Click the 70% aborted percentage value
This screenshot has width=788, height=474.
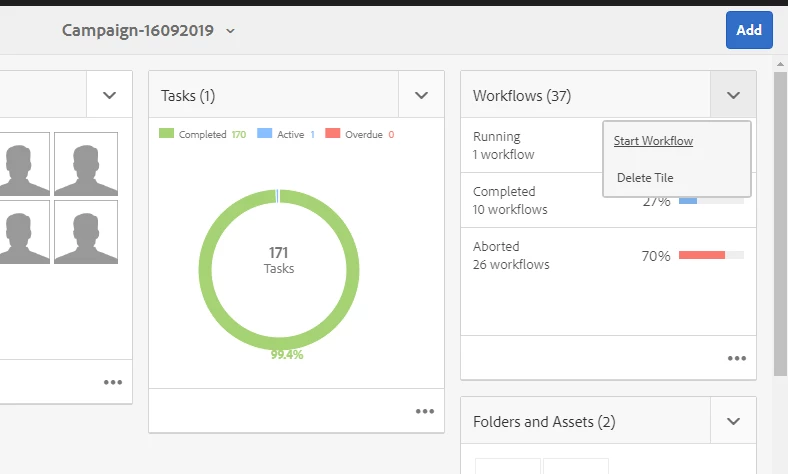[656, 256]
